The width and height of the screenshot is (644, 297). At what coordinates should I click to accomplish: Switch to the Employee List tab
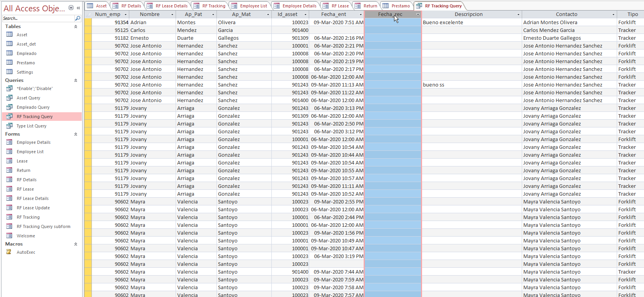point(250,6)
